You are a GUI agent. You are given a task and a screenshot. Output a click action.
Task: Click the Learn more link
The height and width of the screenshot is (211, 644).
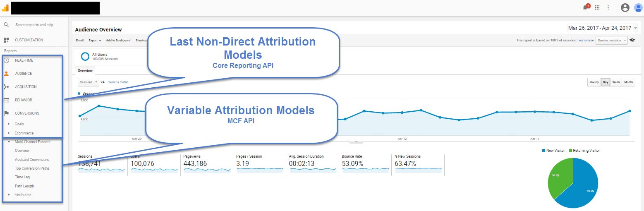(x=585, y=41)
